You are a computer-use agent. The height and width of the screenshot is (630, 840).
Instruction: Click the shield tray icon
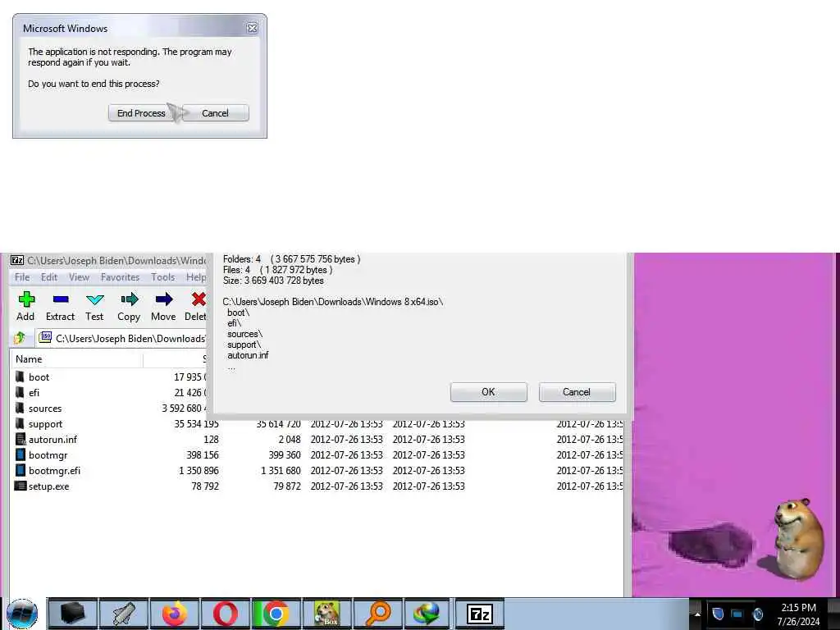tap(718, 614)
